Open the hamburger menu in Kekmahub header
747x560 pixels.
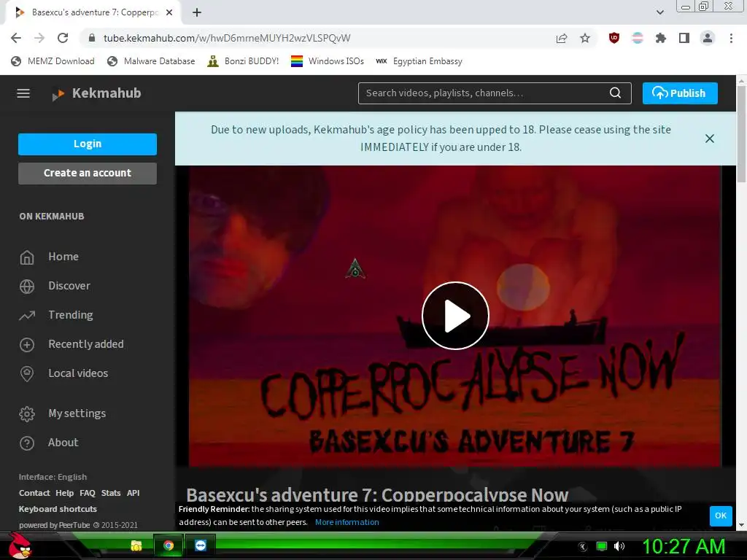23,93
